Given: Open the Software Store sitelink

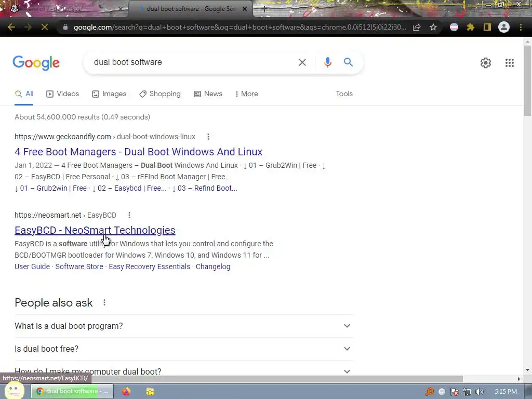Looking at the screenshot, I should tap(79, 267).
